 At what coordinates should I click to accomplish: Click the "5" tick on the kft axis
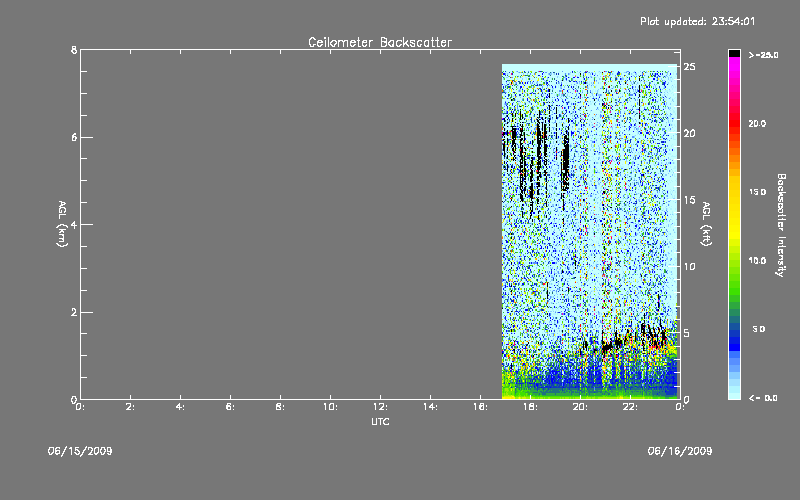[x=687, y=333]
